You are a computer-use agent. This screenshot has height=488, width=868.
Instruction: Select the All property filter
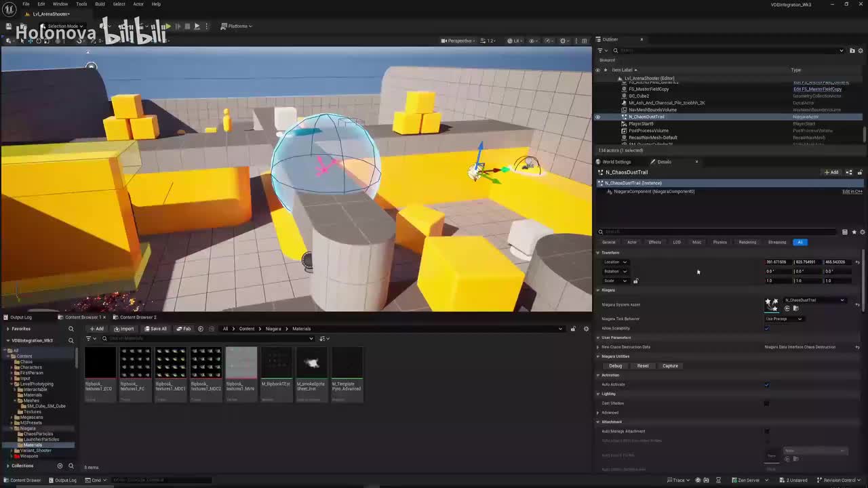tap(800, 242)
